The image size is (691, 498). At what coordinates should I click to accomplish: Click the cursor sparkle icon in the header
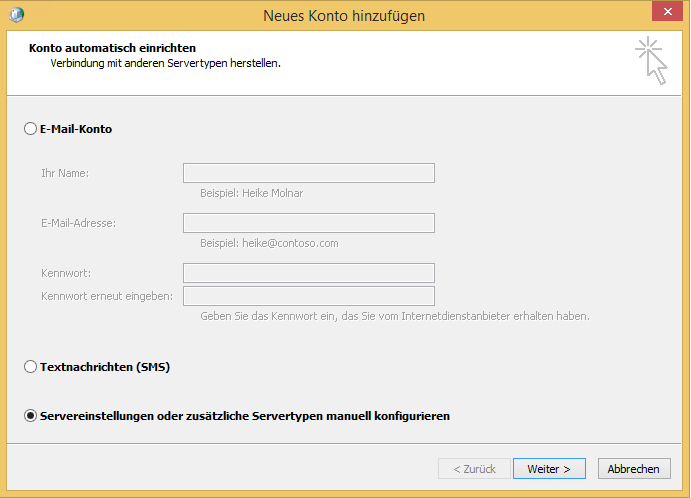(651, 60)
